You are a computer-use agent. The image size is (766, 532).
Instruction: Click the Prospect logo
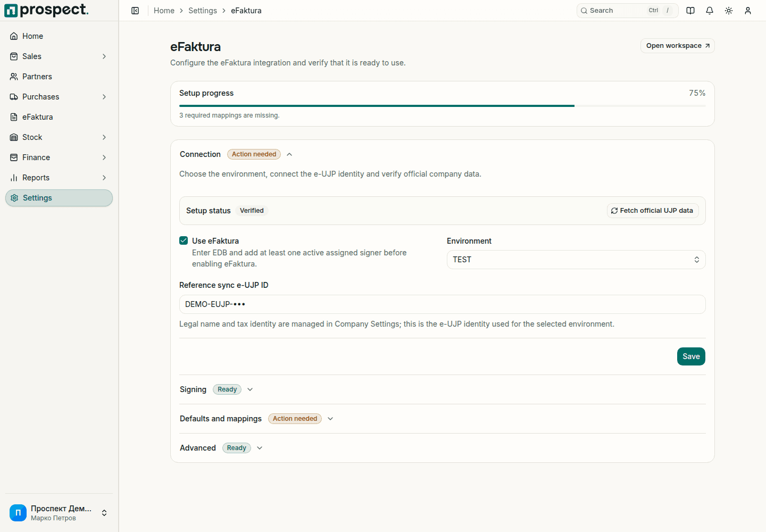coord(46,10)
